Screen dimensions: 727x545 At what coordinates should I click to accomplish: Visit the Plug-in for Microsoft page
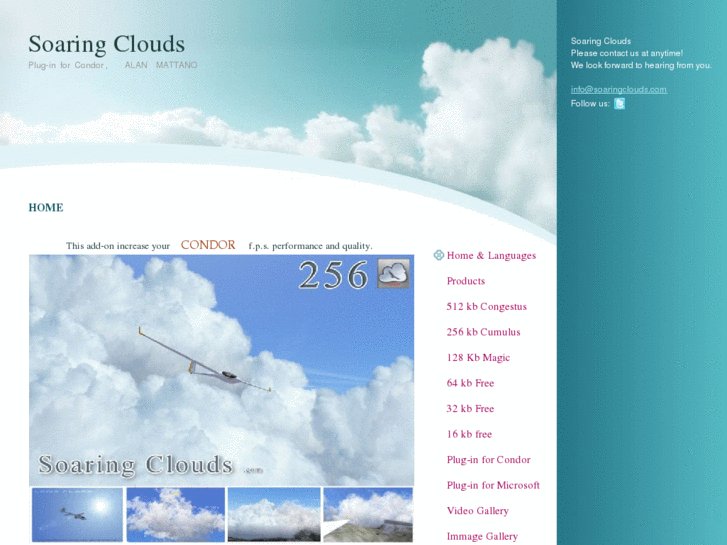pos(493,485)
